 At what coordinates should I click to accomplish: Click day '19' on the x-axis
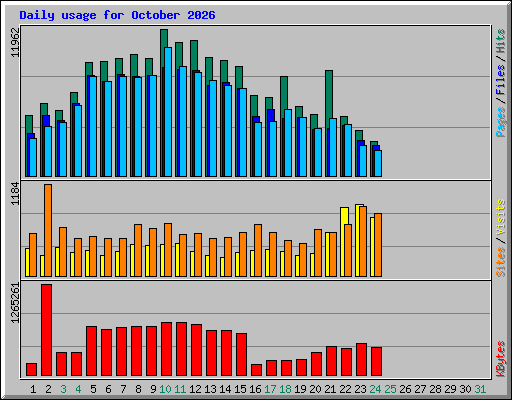coord(300,389)
